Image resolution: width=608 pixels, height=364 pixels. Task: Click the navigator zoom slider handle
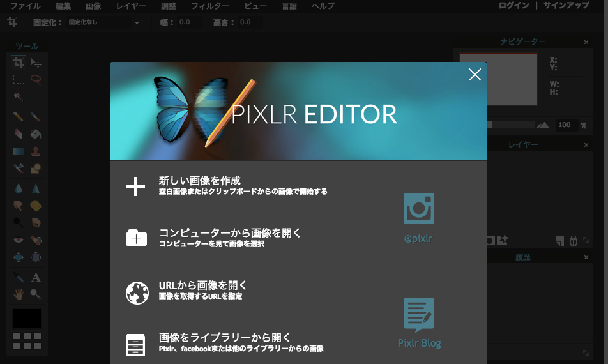(489, 125)
